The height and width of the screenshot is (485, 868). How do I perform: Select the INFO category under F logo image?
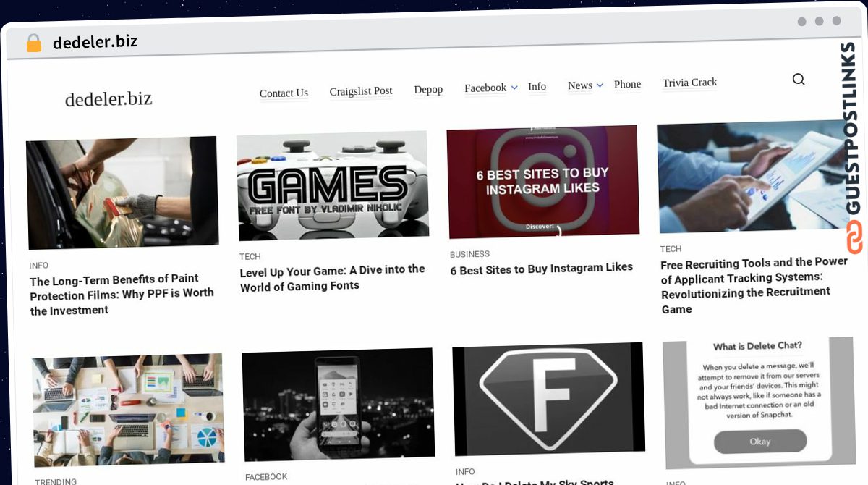465,472
